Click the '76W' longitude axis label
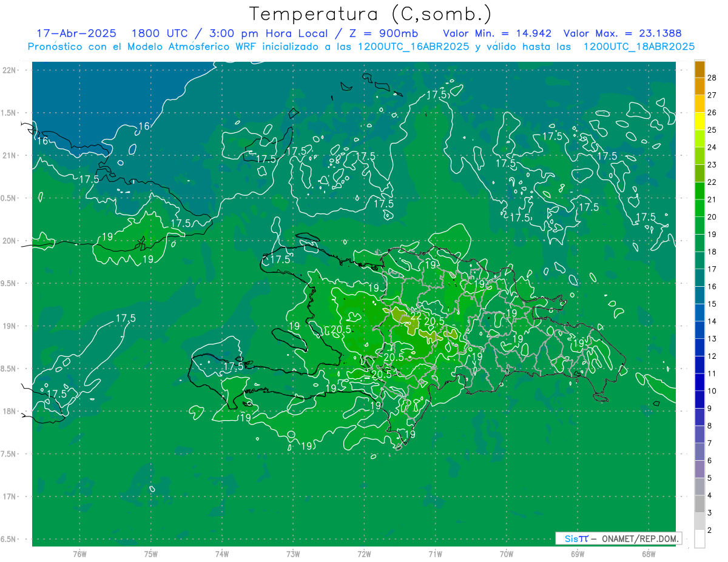This screenshot has height=562, width=728. (x=79, y=554)
